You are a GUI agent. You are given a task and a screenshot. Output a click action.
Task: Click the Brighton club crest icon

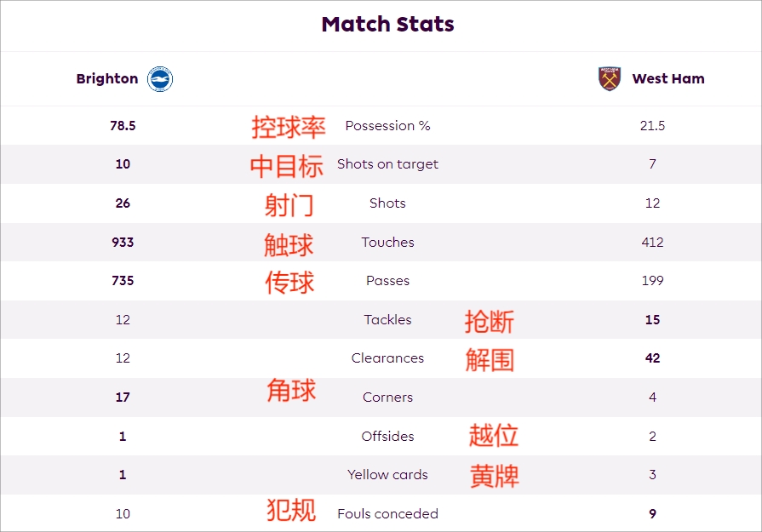160,78
